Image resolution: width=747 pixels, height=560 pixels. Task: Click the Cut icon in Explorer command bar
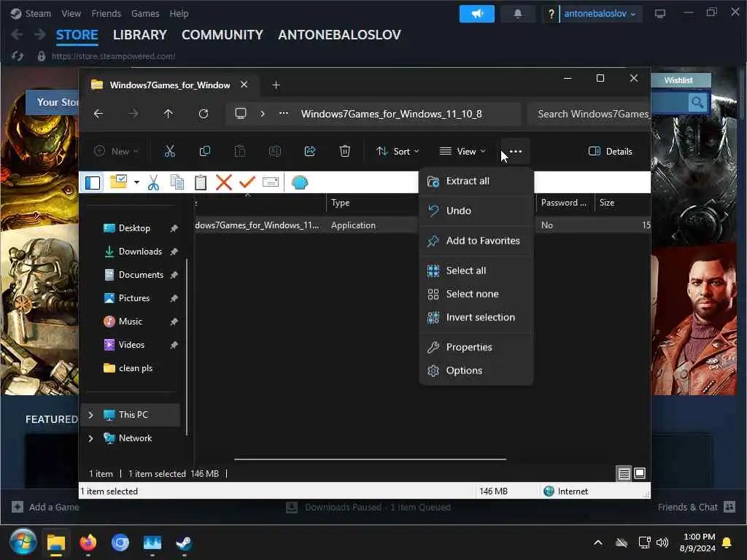169,152
